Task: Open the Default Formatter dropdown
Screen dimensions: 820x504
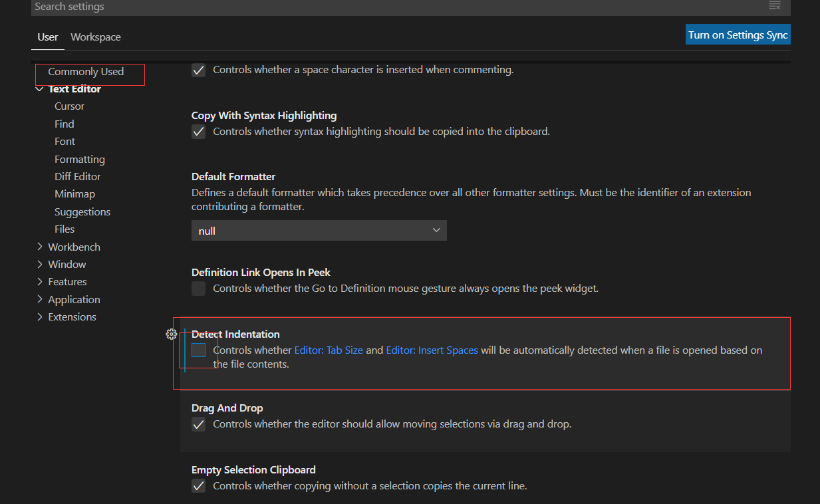Action: click(x=318, y=229)
